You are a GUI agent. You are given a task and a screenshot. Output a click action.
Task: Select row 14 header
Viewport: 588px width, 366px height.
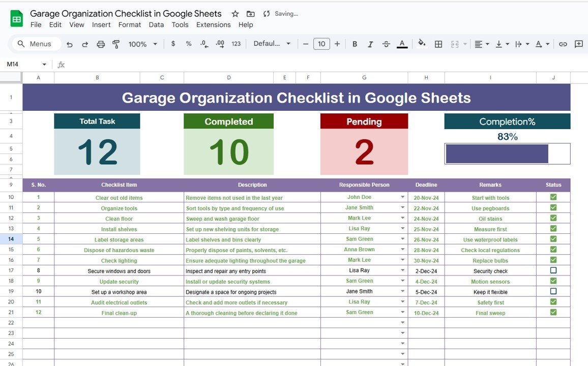[x=11, y=239]
